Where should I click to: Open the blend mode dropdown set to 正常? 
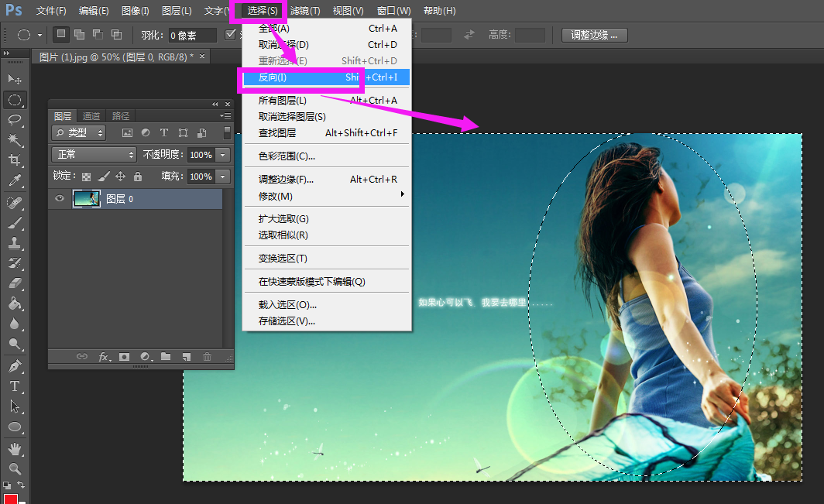click(93, 154)
